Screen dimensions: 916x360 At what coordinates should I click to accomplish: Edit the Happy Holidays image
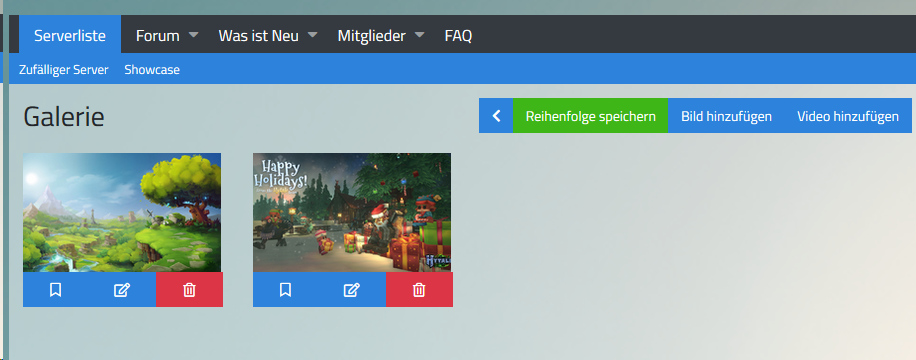[352, 289]
